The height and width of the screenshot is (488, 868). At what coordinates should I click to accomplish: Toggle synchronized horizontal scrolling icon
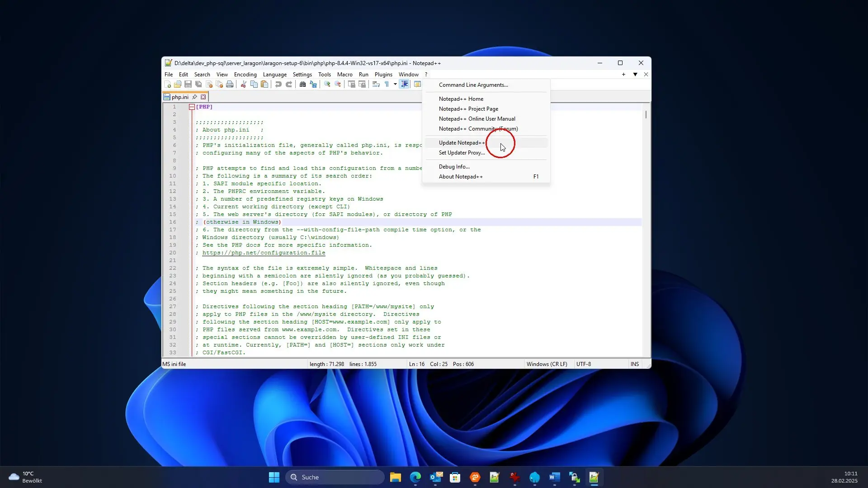tap(362, 84)
